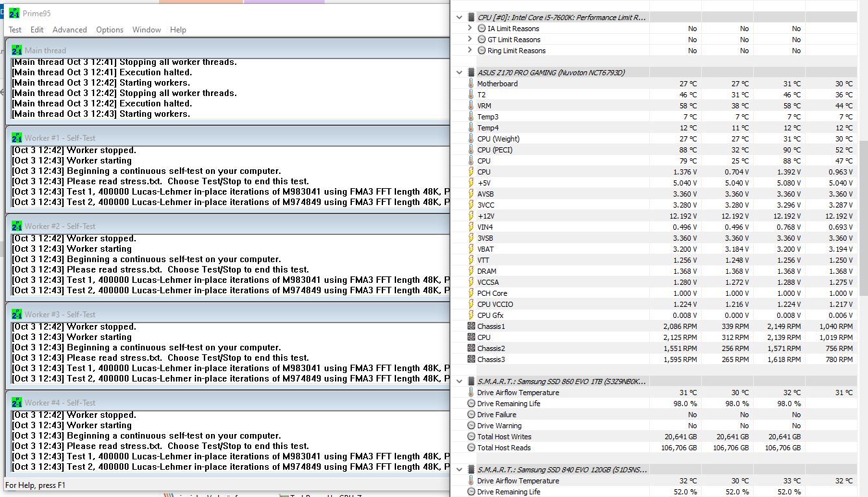868x497 pixels.
Task: Click the Worker #4 Self-Test window icon
Action: (x=17, y=403)
